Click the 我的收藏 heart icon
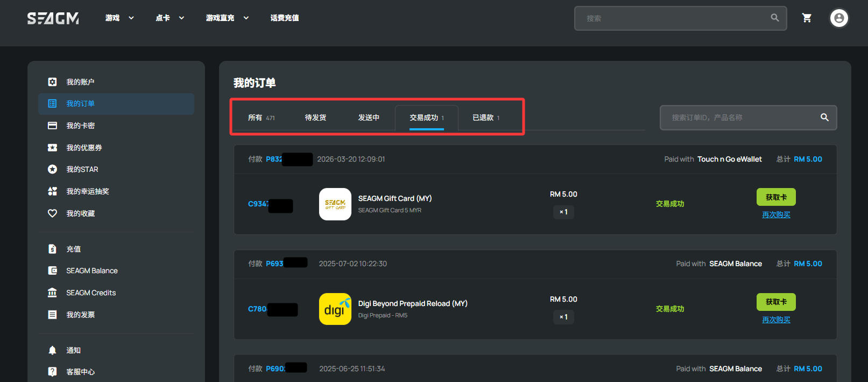 click(x=52, y=213)
